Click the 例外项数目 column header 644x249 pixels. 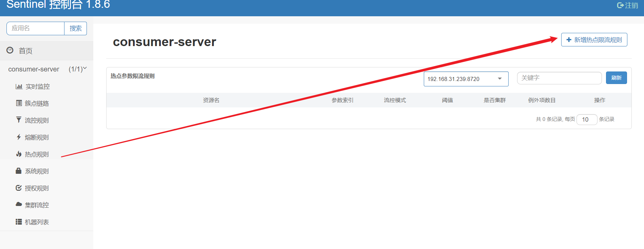coord(542,100)
